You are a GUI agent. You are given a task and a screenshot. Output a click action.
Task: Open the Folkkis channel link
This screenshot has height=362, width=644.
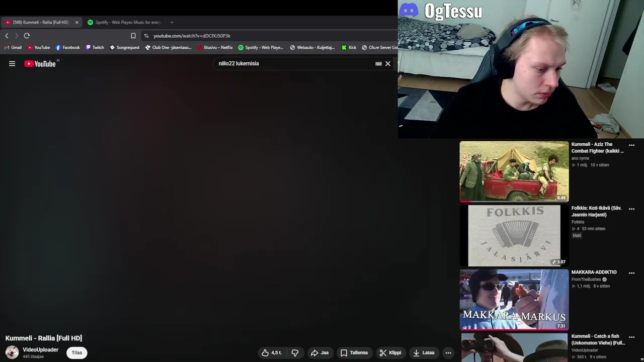tap(578, 222)
